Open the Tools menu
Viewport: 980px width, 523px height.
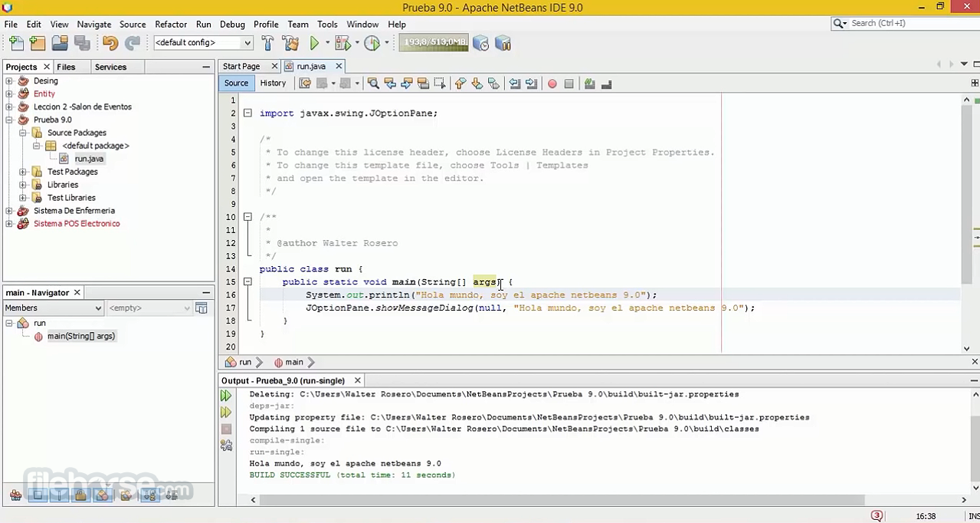coord(327,24)
